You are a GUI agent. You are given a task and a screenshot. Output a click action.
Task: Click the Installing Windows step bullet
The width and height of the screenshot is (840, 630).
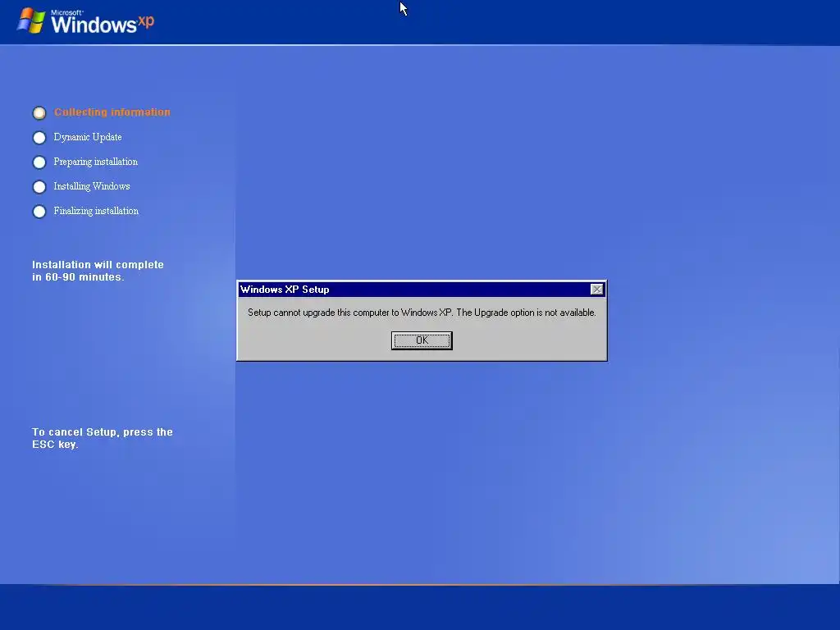39,187
